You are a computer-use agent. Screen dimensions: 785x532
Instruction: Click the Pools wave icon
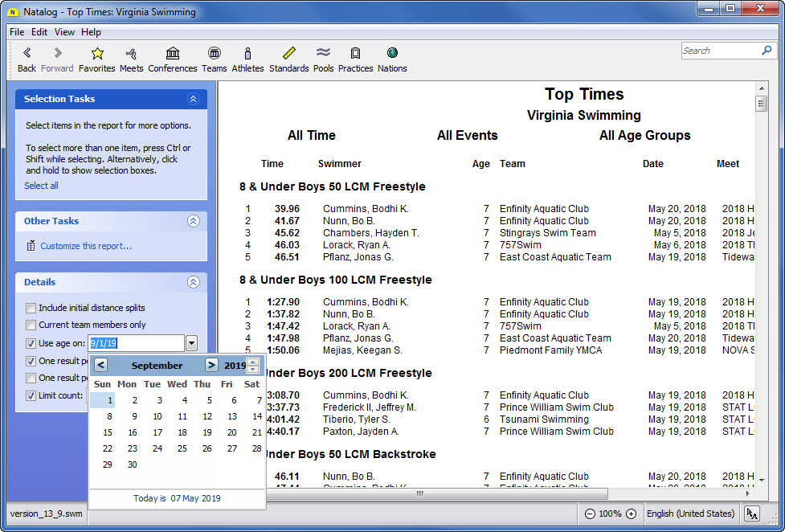coord(323,54)
